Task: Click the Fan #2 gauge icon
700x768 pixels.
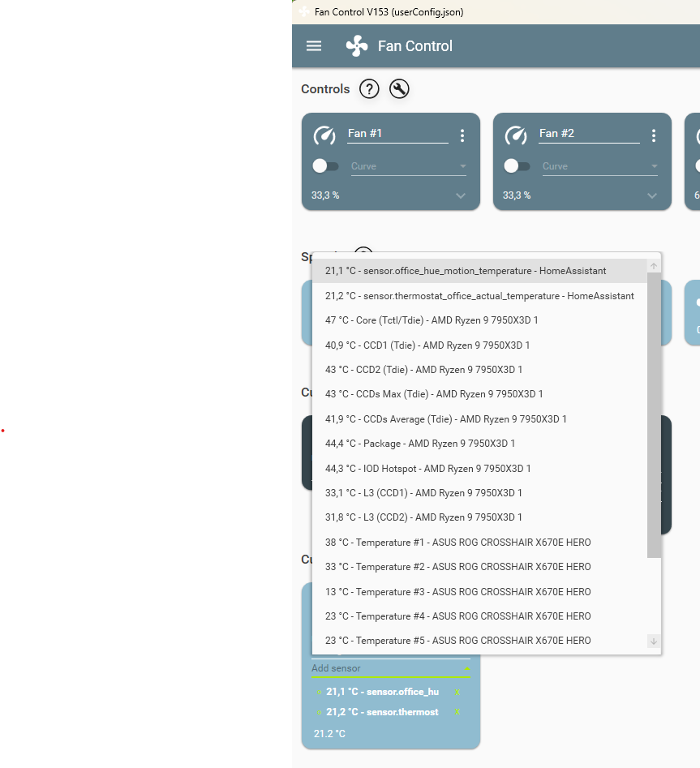Action: tap(517, 135)
